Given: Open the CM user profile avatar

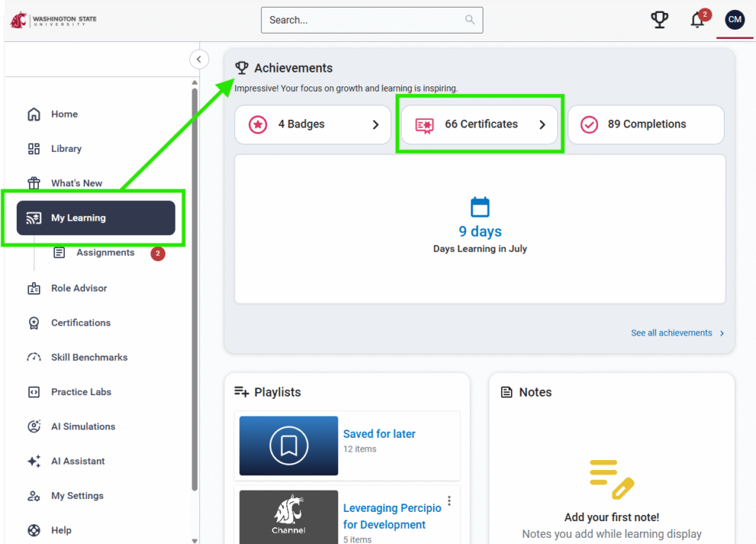Looking at the screenshot, I should pyautogui.click(x=735, y=20).
